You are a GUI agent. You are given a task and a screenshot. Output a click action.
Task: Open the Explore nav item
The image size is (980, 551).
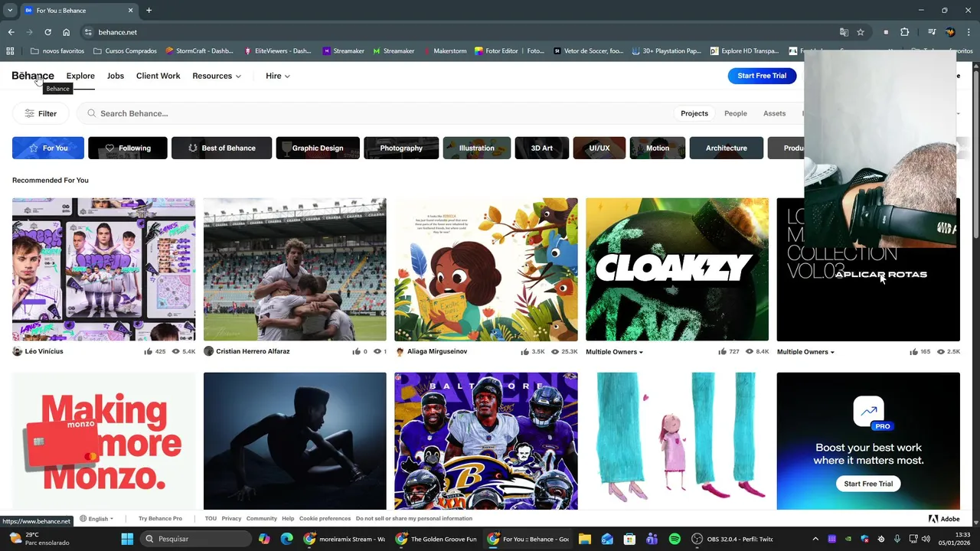click(x=80, y=76)
